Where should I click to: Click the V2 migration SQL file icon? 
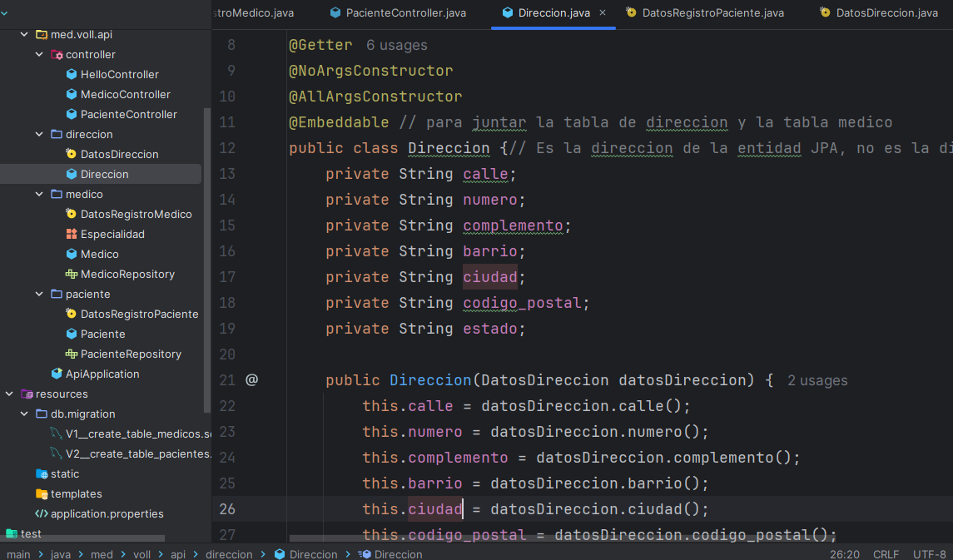[56, 453]
